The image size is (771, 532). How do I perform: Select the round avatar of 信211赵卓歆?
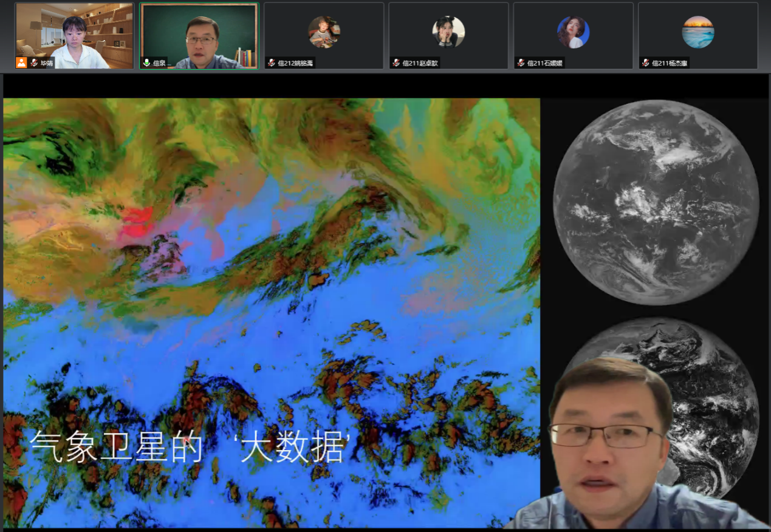tap(448, 32)
